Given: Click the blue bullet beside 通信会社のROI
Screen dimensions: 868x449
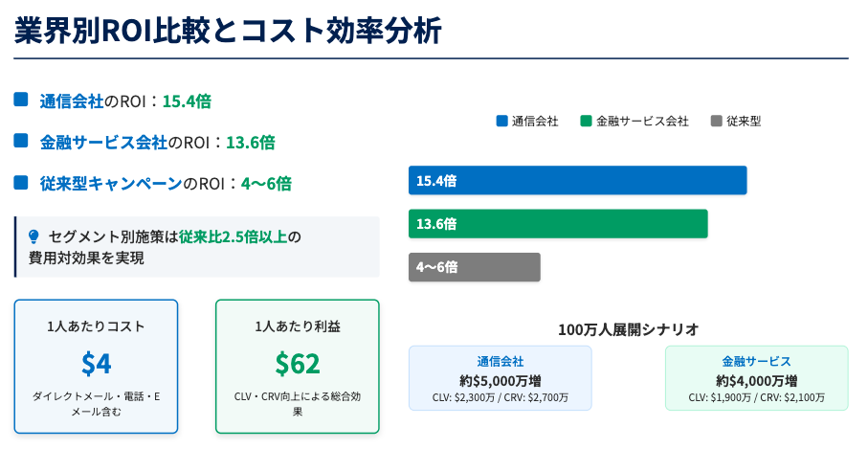Looking at the screenshot, I should pyautogui.click(x=21, y=100).
